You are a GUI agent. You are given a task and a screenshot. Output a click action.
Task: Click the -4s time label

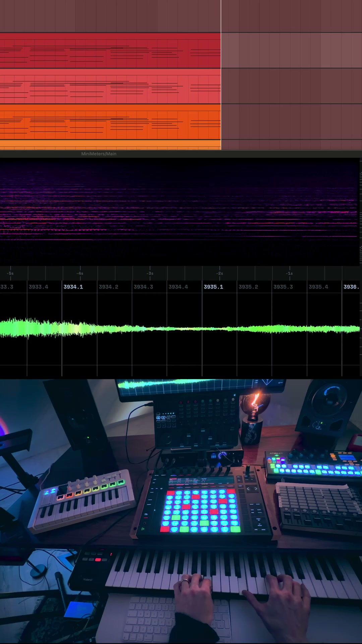point(80,273)
